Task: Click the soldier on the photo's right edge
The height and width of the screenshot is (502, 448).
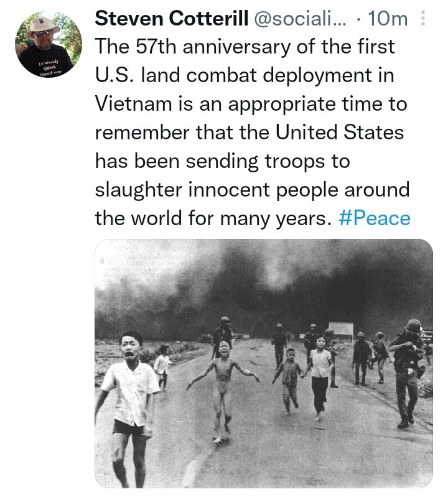Action: 408,373
